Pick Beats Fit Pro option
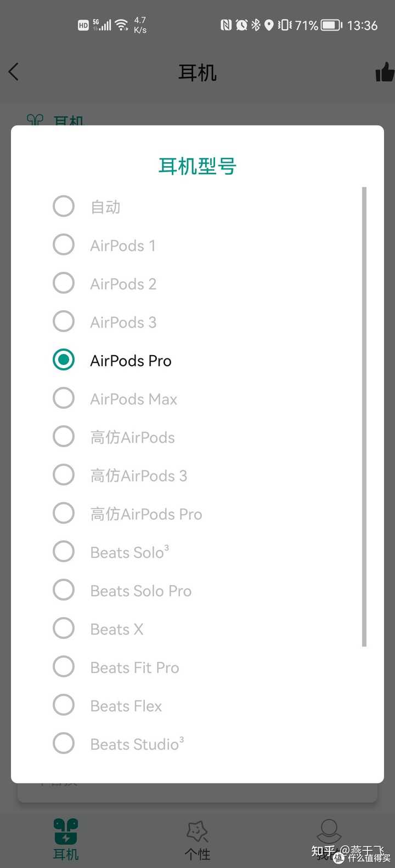The width and height of the screenshot is (395, 868). [x=64, y=667]
